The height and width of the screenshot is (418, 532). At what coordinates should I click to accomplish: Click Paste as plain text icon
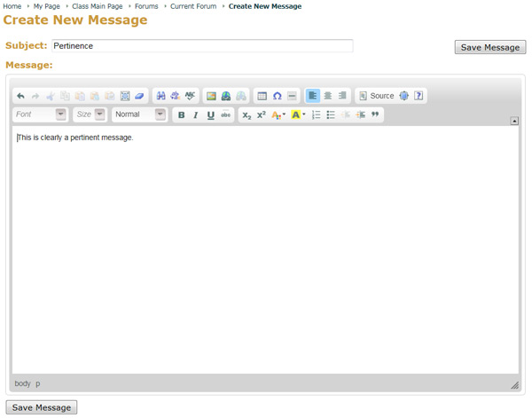(95, 96)
